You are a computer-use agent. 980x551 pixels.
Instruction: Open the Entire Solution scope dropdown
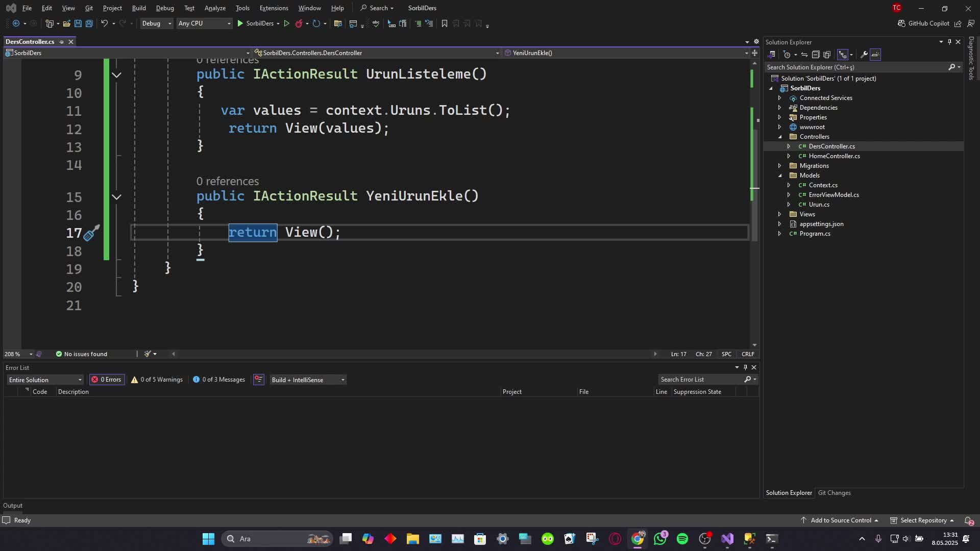[x=45, y=380]
